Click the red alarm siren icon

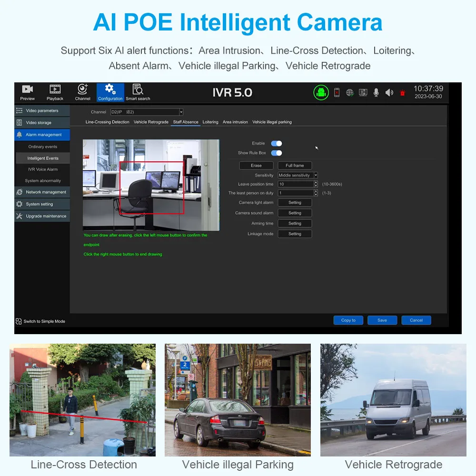tap(402, 93)
